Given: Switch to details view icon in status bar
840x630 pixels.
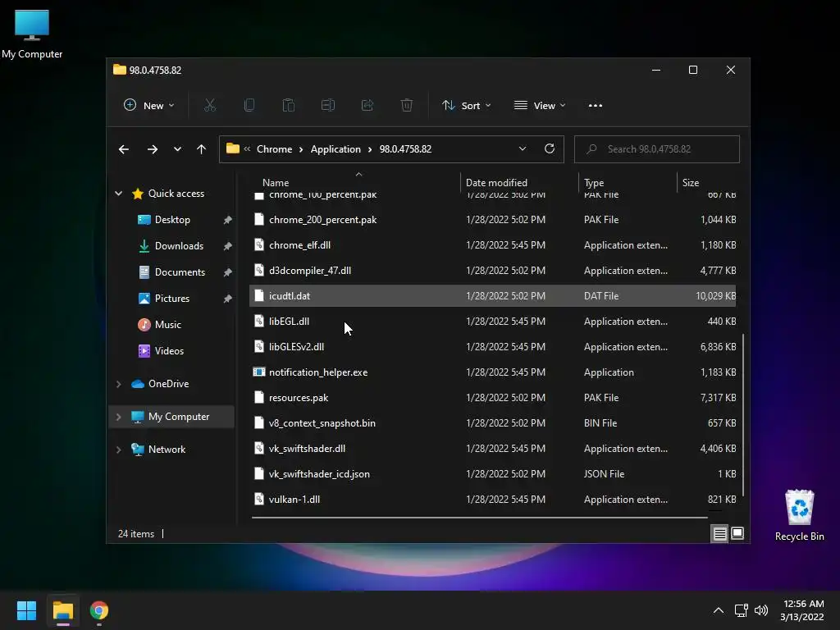Looking at the screenshot, I should (x=719, y=533).
